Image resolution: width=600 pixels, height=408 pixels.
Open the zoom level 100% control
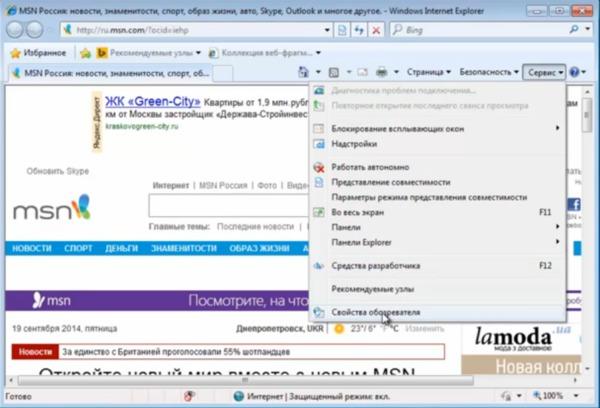tap(557, 396)
